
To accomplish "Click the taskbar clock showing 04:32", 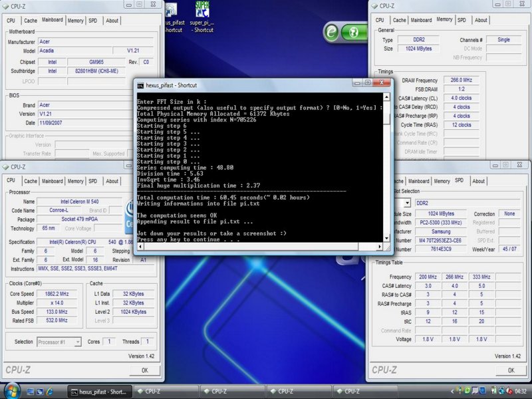I will pyautogui.click(x=521, y=392).
